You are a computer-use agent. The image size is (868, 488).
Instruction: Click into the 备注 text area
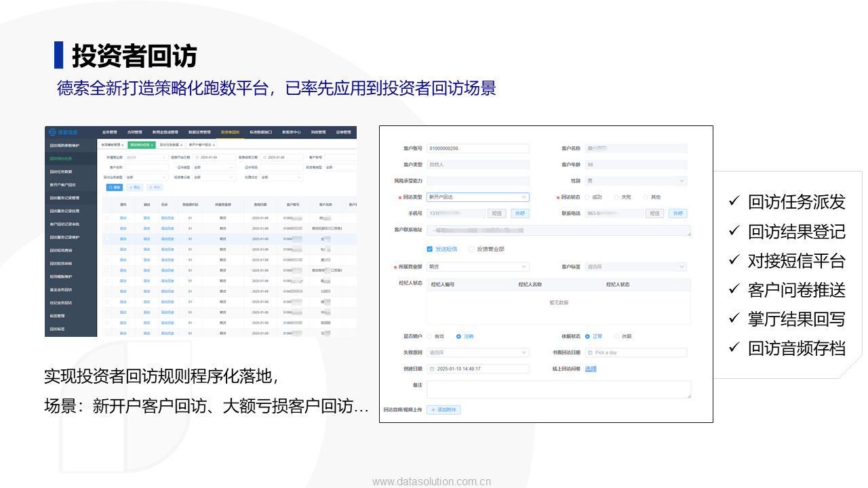559,389
